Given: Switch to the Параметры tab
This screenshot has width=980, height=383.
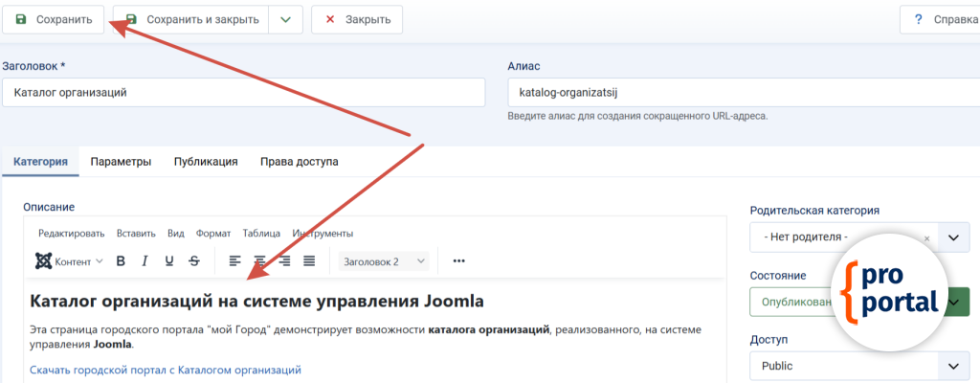Looking at the screenshot, I should [121, 162].
